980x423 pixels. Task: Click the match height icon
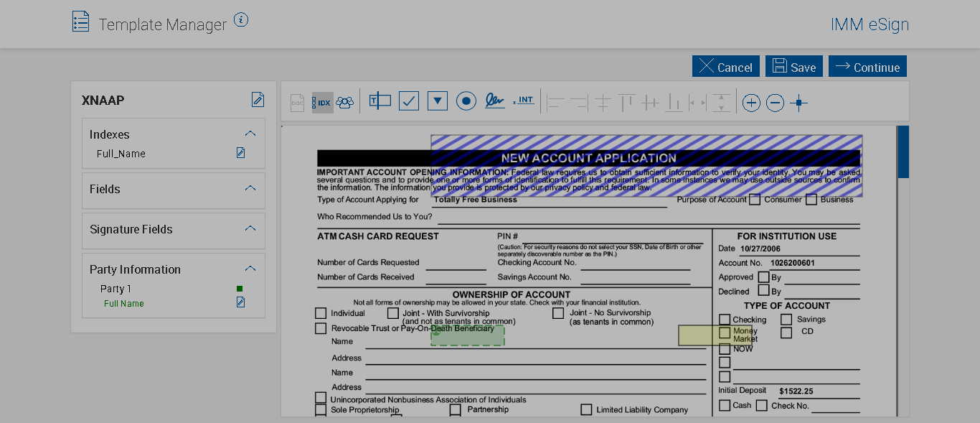click(722, 103)
